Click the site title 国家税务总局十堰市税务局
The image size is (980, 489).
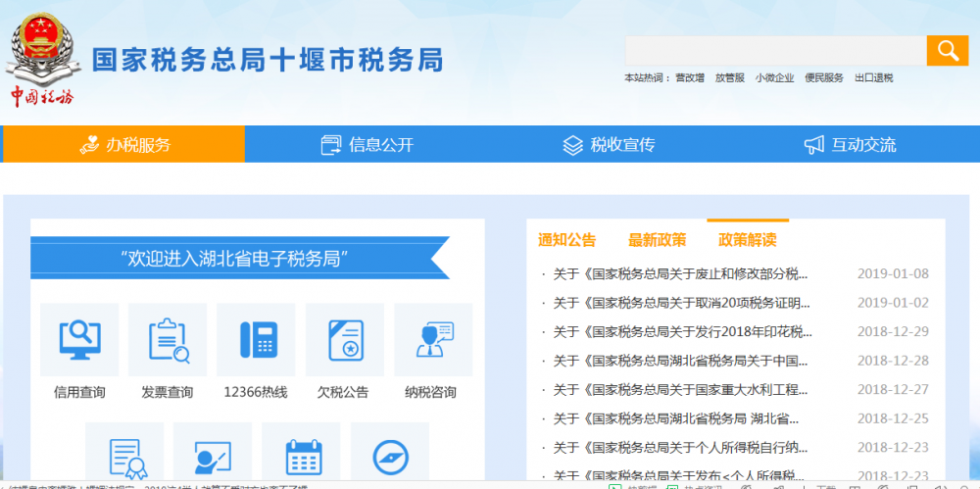268,60
